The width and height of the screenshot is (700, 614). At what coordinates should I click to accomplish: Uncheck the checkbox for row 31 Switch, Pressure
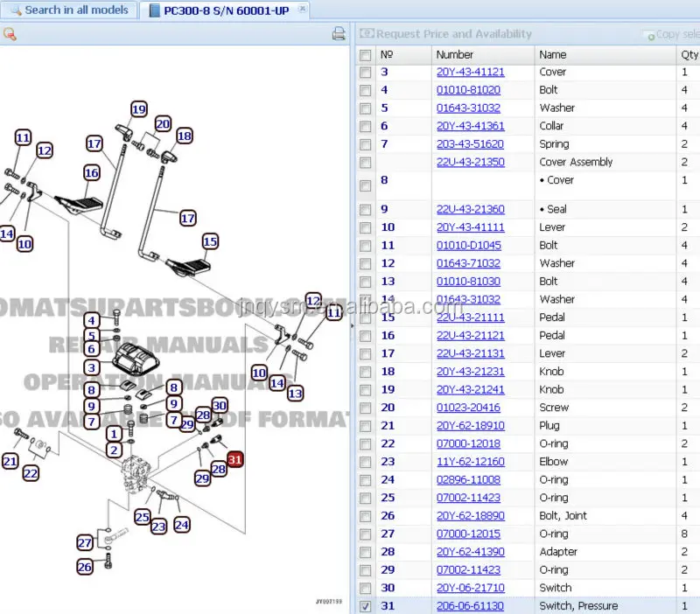click(366, 606)
